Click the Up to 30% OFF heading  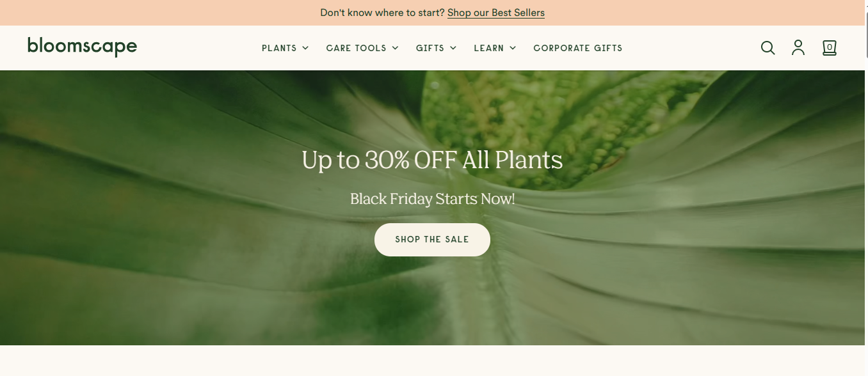coord(432,160)
